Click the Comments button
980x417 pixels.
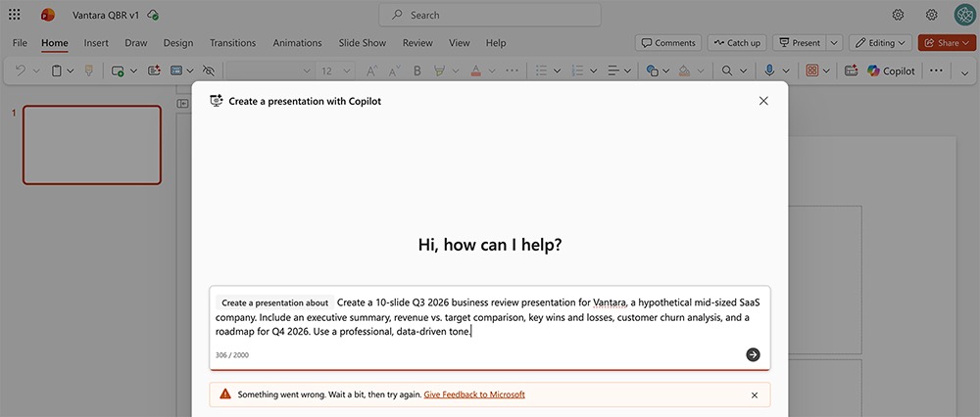coord(667,43)
